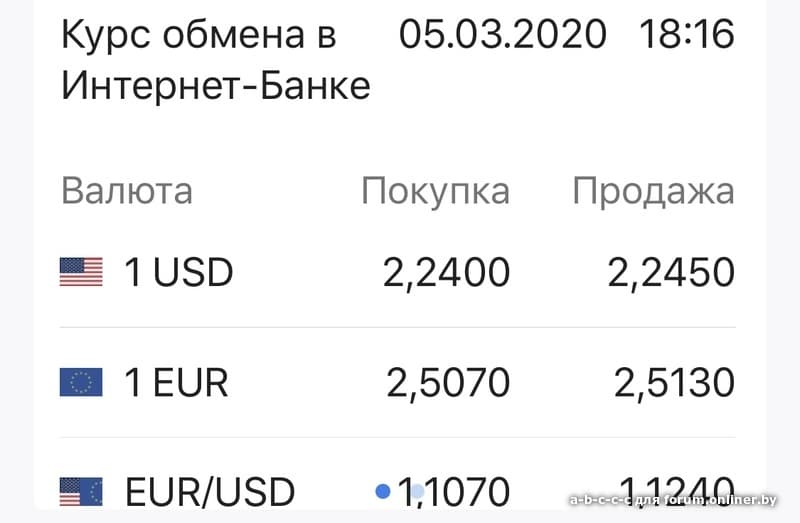Select the EUR/USD currency pair label
The image size is (800, 523).
tap(210, 492)
